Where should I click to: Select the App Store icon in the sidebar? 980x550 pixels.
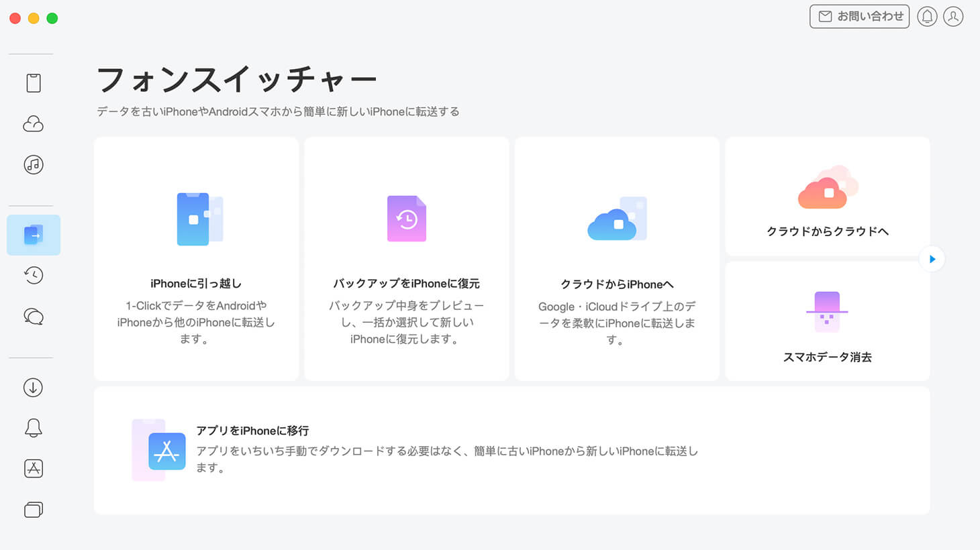pyautogui.click(x=32, y=468)
